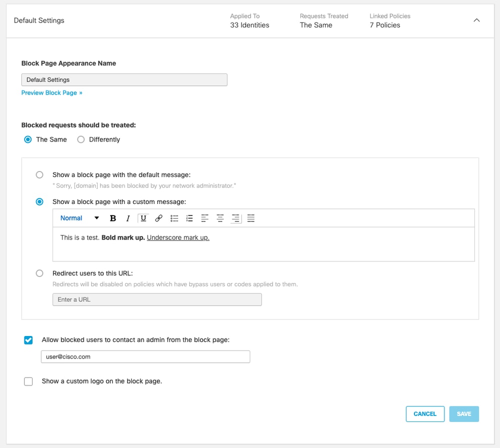Screen dimensions: 500x448
Task: Insert a hyperlink in the custom message
Action: click(159, 218)
